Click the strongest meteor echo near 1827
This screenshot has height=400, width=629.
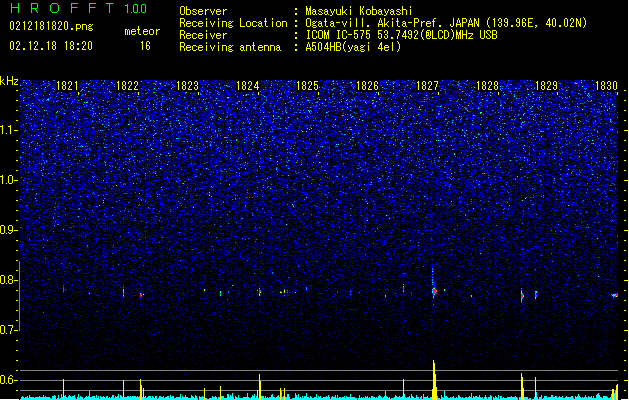tap(434, 291)
